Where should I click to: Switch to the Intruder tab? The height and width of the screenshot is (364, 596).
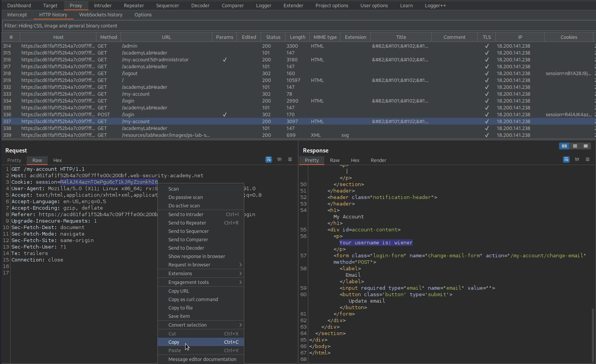click(103, 5)
